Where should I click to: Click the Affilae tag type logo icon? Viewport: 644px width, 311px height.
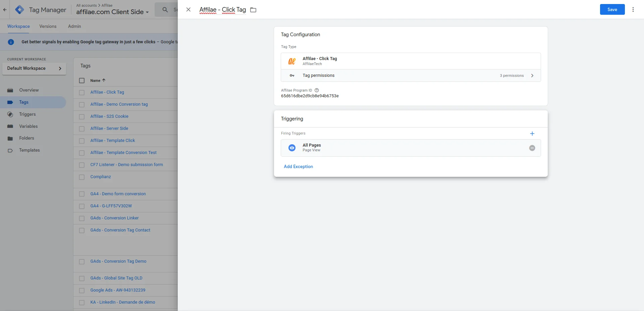coord(292,61)
